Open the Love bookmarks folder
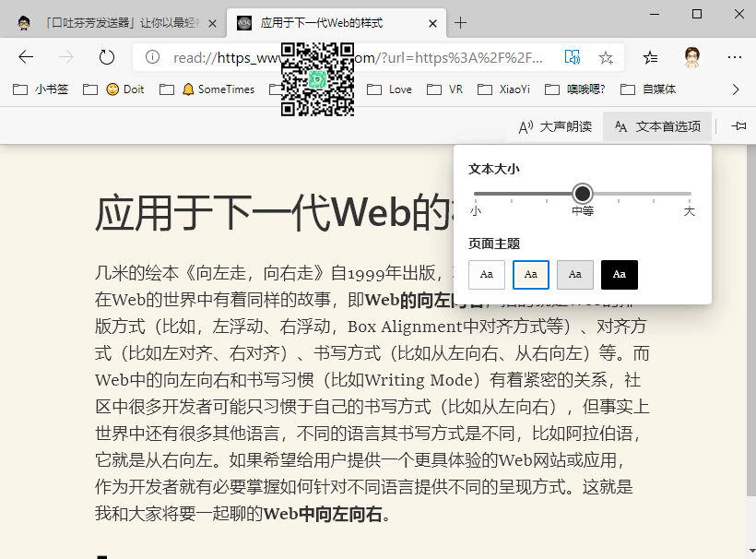Viewport: 756px width, 559px height. [x=389, y=89]
